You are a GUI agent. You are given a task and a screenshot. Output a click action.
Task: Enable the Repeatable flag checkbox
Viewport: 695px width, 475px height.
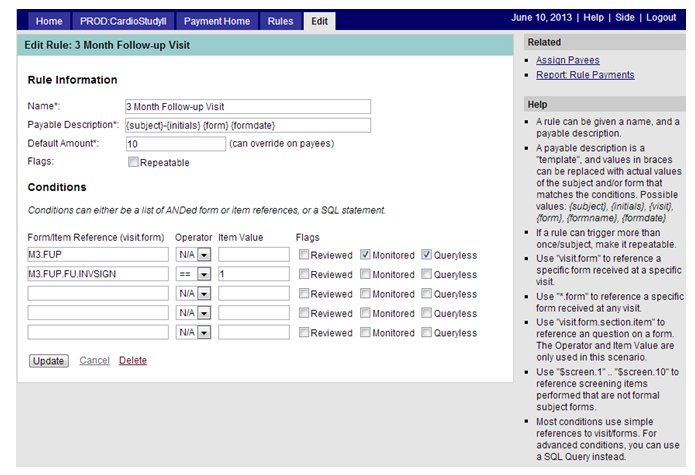133,162
